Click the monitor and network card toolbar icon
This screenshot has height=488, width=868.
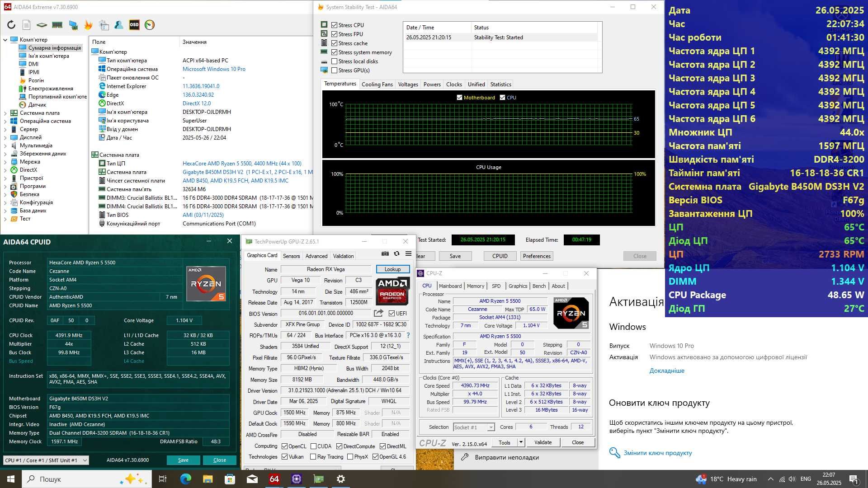coord(73,25)
